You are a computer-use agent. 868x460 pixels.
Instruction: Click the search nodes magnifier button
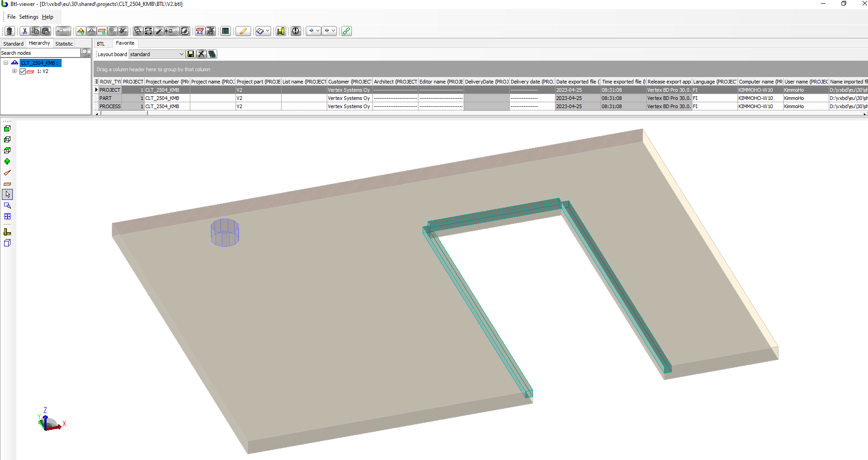click(x=86, y=53)
